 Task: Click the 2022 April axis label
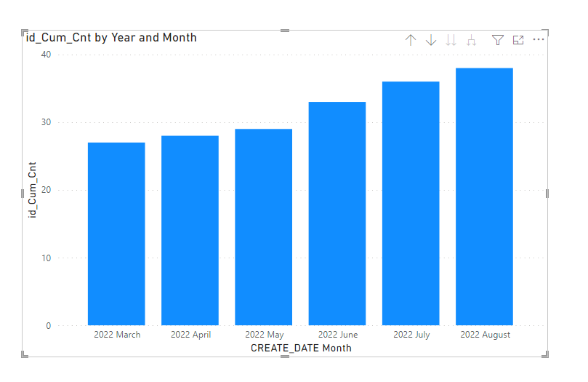click(x=191, y=335)
